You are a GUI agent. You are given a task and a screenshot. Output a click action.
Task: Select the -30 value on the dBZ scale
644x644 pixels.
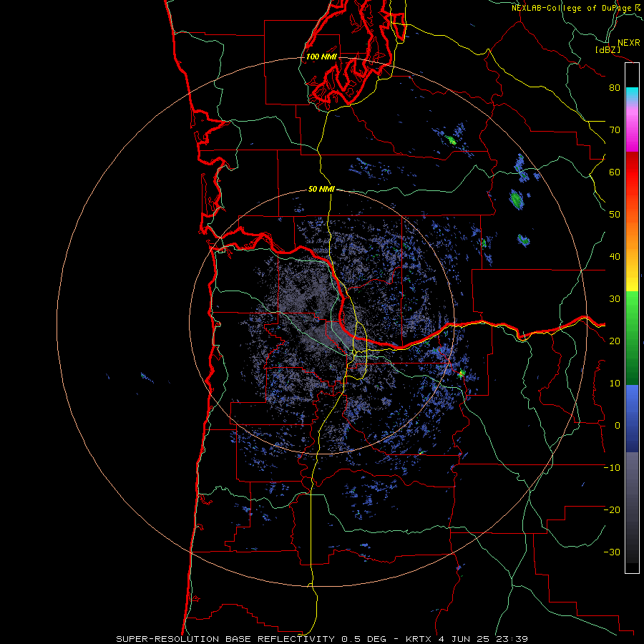click(x=612, y=552)
